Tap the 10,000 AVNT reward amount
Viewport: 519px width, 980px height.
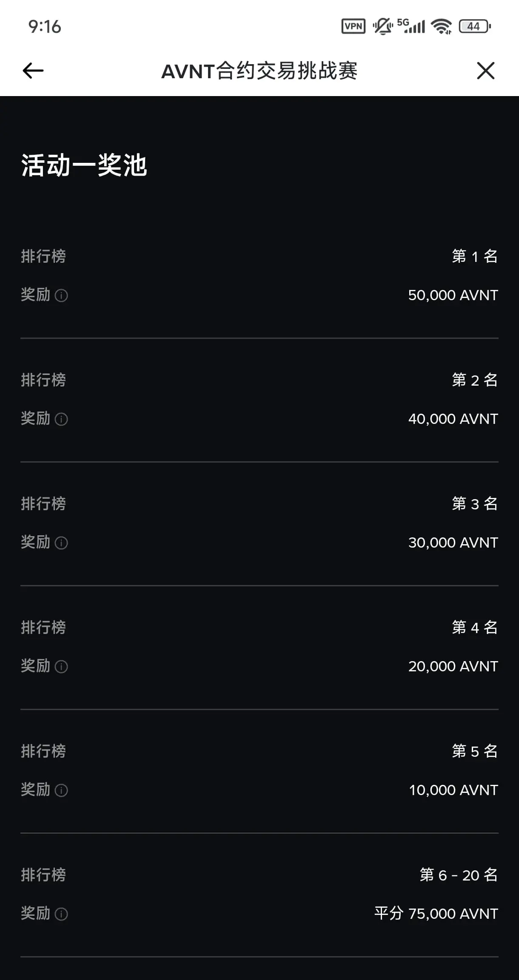[453, 790]
